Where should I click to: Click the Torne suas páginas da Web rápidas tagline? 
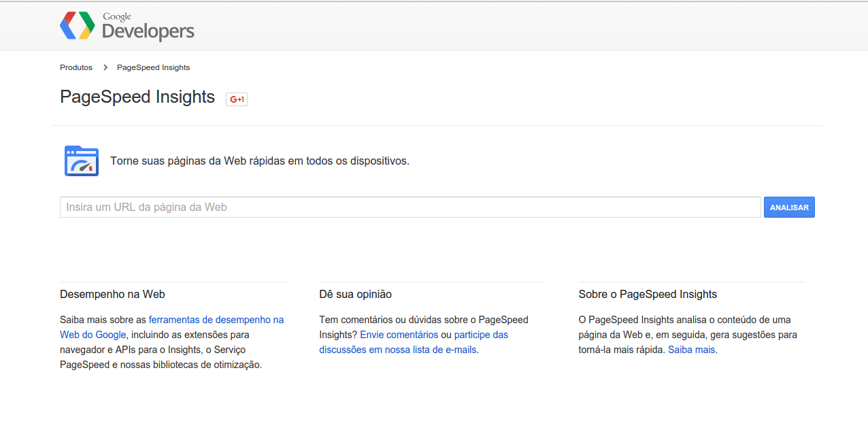click(260, 161)
